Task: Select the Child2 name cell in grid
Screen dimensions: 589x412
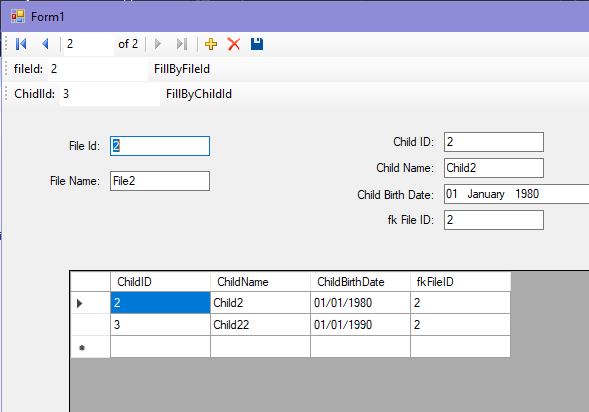Action: [260, 303]
